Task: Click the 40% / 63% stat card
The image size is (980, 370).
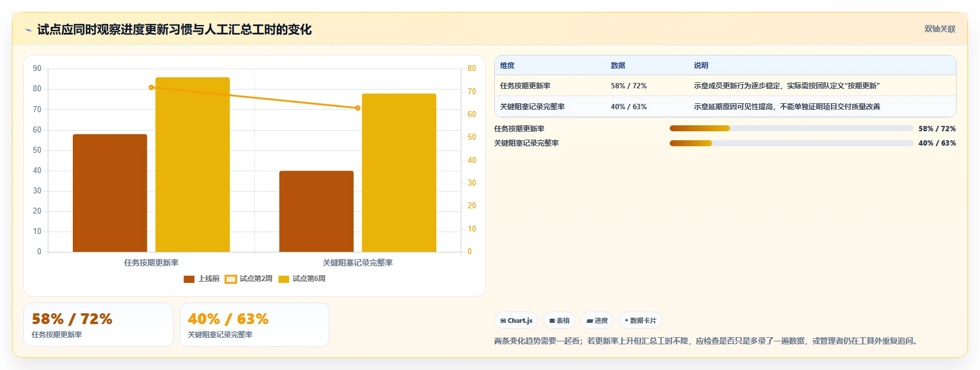Action: [x=254, y=325]
